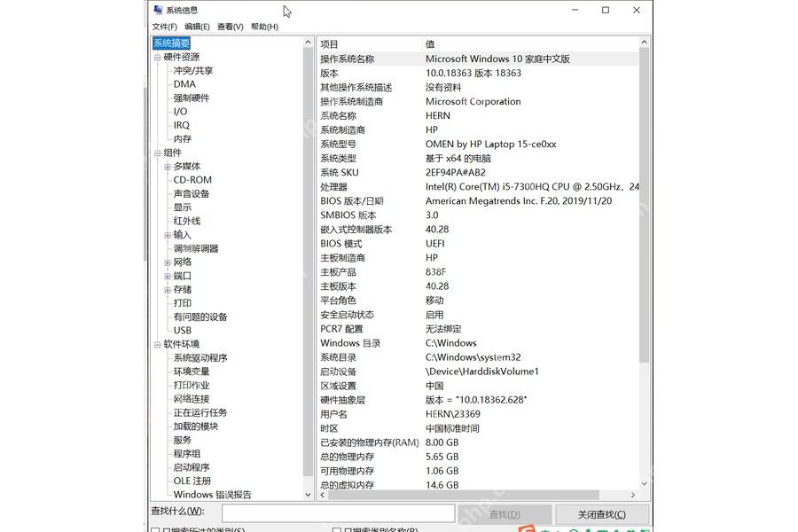Select 程序组 in the tree
Viewport: 798px width, 532px height.
(x=187, y=454)
